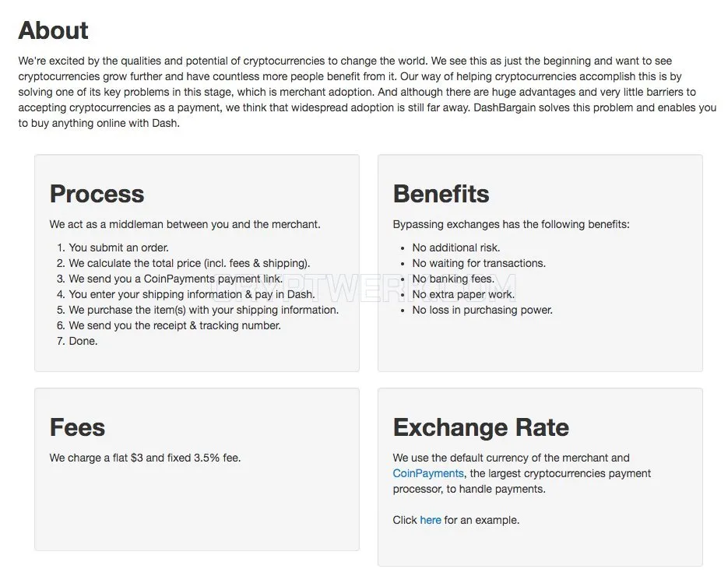The width and height of the screenshot is (728, 576).
Task: Click the Exchange Rate heading
Action: 481,427
